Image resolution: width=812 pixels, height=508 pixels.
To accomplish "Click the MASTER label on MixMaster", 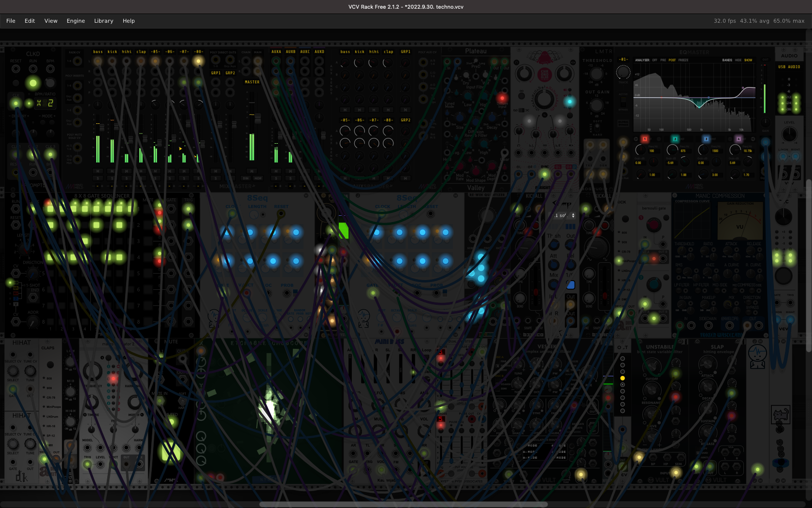I will [x=252, y=82].
